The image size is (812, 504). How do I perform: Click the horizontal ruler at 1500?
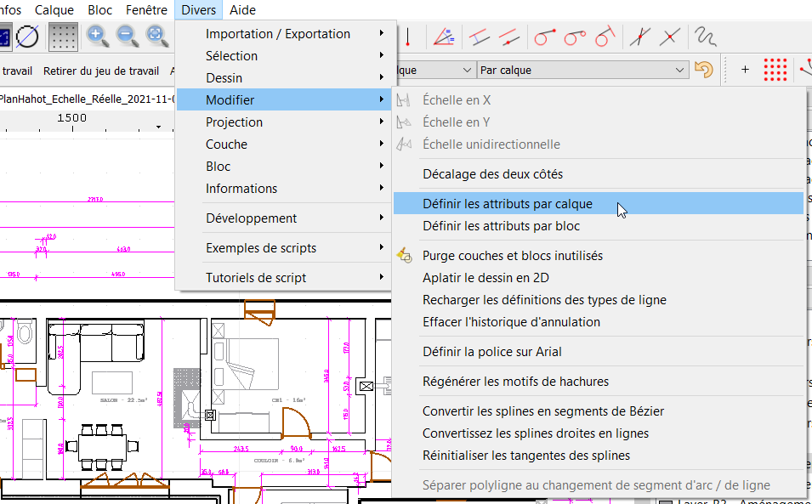click(x=72, y=118)
